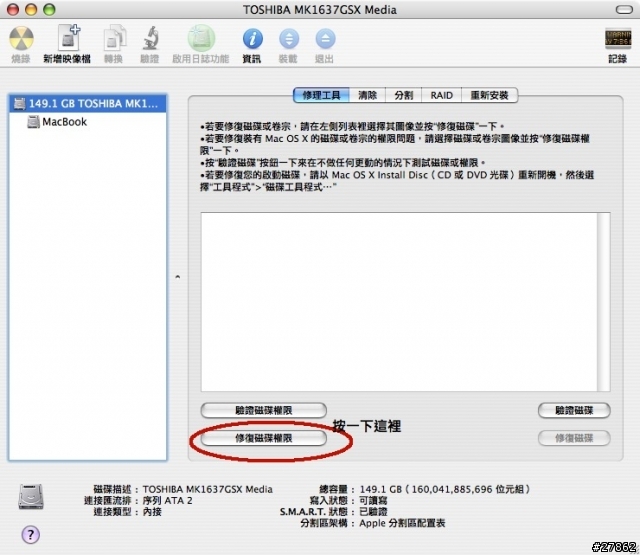Switch to the 清除 (Erase) tab
The height and width of the screenshot is (555, 640).
(367, 95)
